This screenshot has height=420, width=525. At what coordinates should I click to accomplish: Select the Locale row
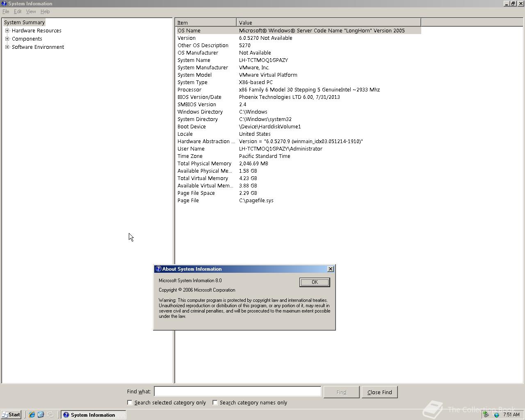tap(299, 134)
